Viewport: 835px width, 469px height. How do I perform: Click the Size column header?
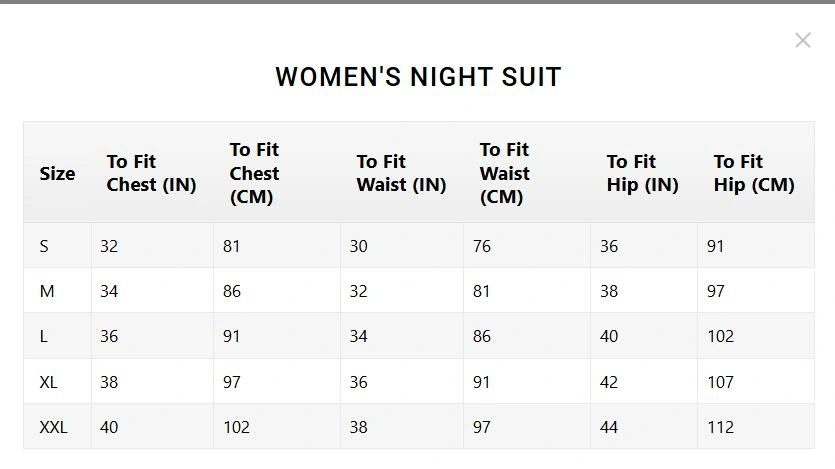(57, 173)
